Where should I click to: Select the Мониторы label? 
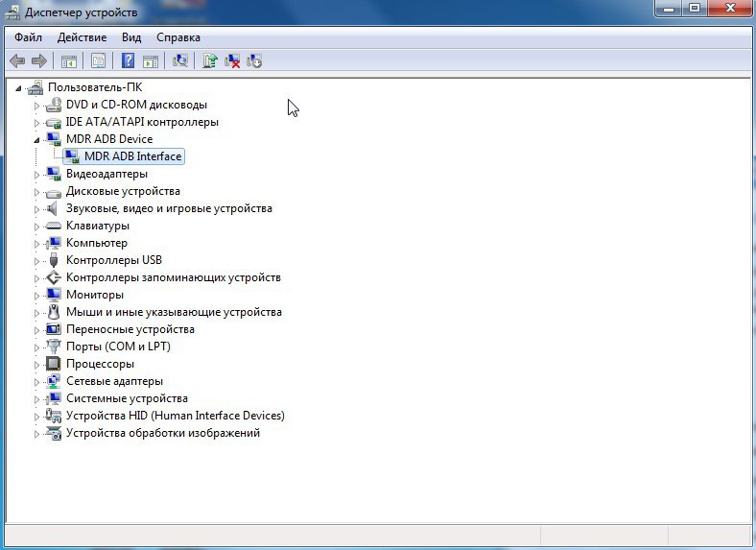pyautogui.click(x=95, y=295)
